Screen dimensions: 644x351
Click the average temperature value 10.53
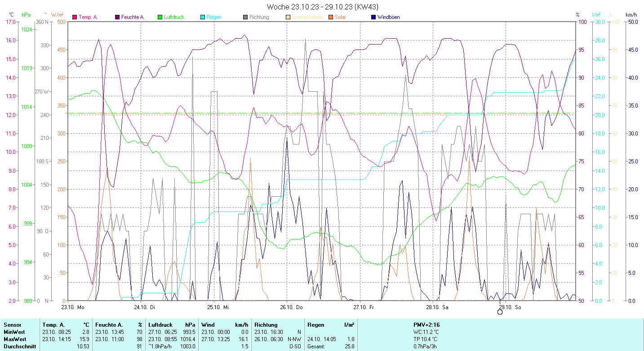[x=83, y=346]
